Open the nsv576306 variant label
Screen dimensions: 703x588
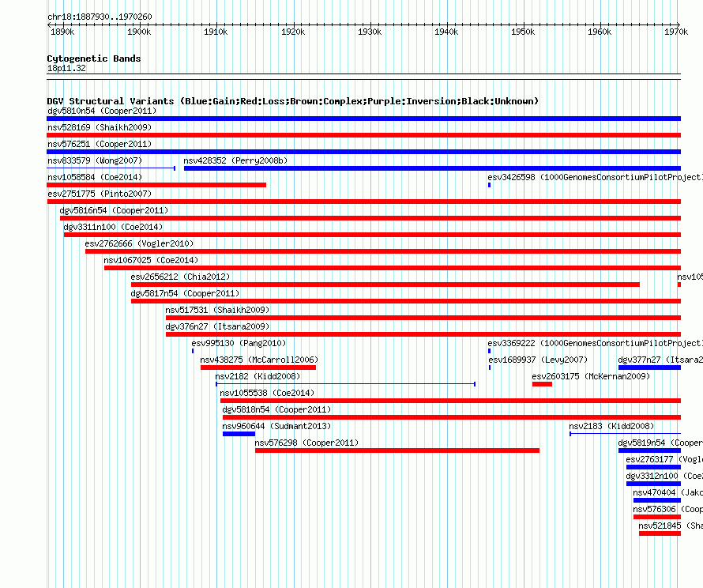coord(668,509)
